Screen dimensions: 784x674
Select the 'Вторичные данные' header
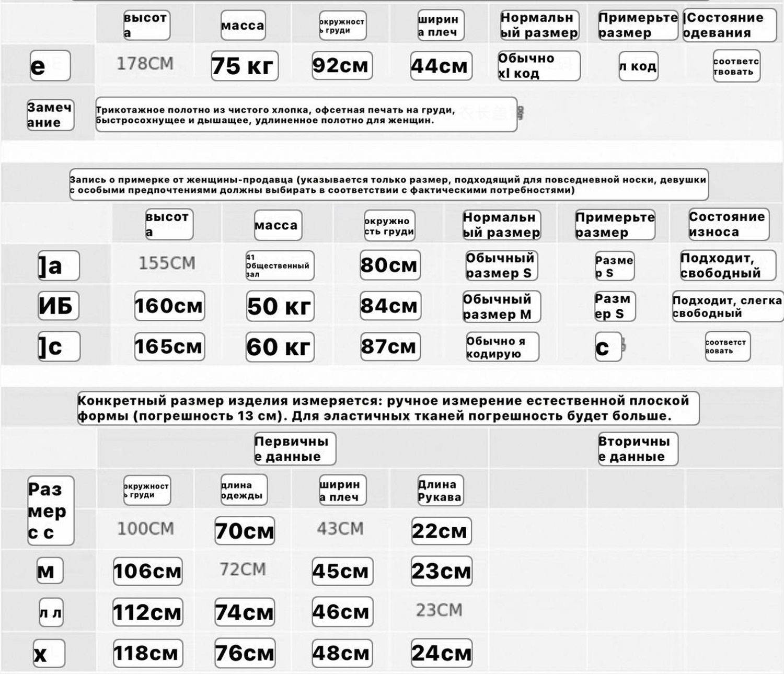pos(638,449)
